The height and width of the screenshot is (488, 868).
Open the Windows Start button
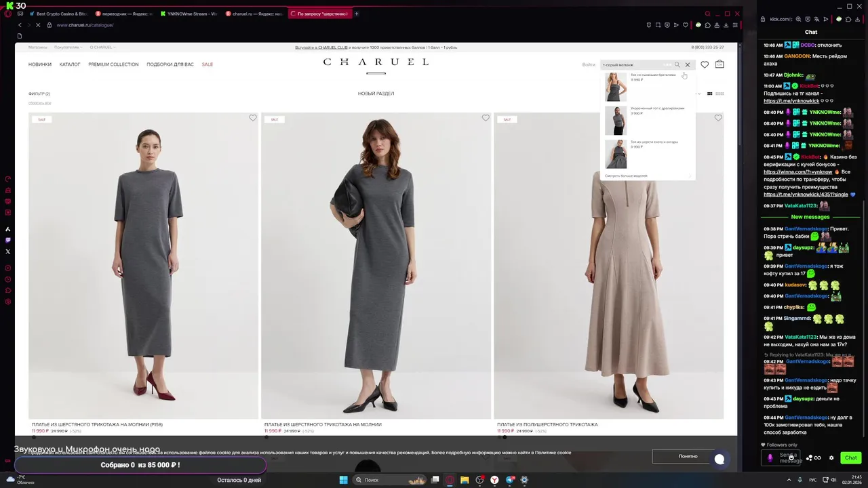click(344, 480)
